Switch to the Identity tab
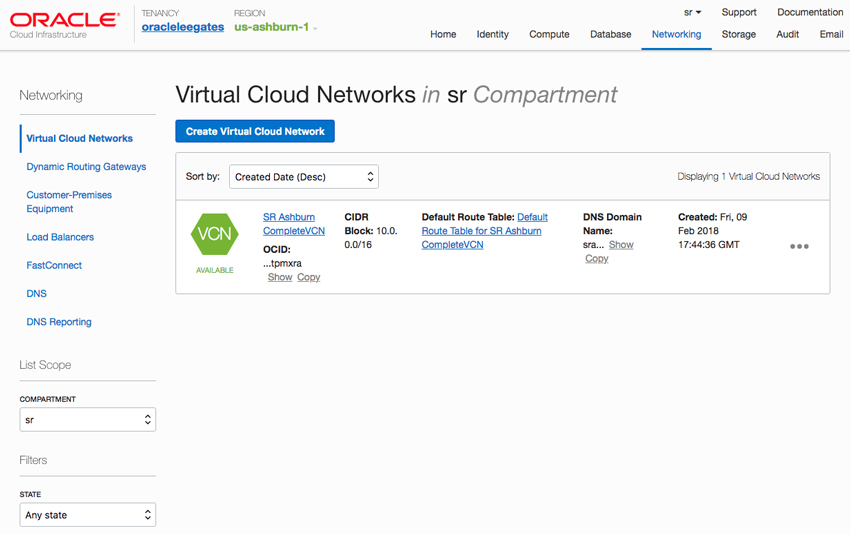Viewport: 850px width, 534px height. click(492, 34)
